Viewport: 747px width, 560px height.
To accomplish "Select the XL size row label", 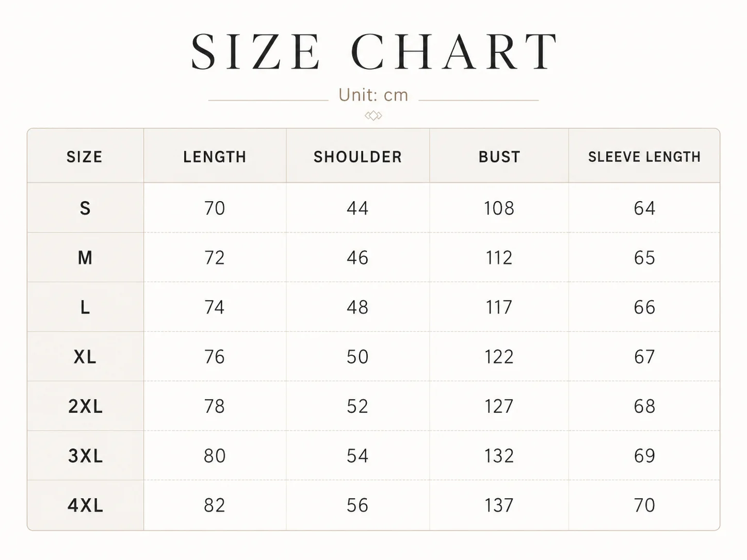I will tap(85, 357).
